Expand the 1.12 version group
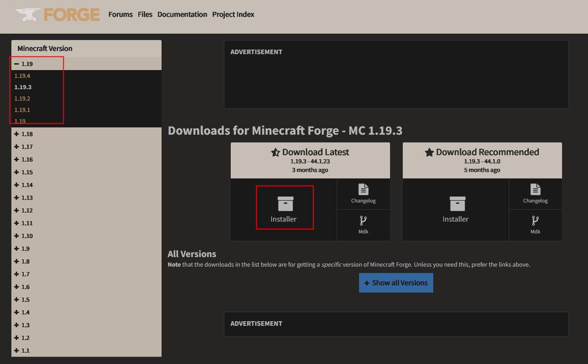 tap(86, 210)
